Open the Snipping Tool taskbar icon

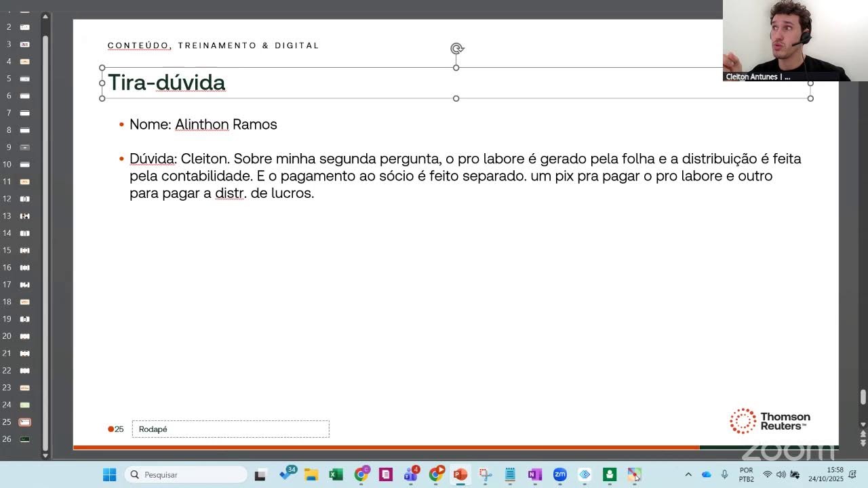pos(486,474)
